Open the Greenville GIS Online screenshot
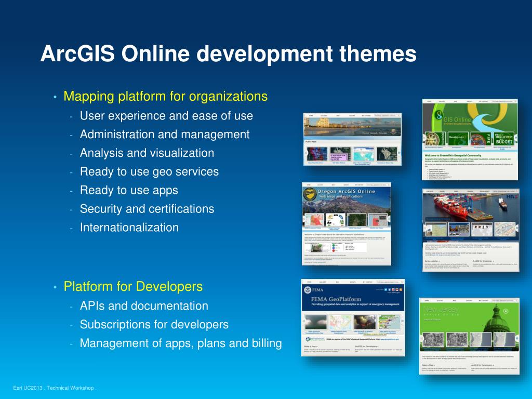The width and height of the screenshot is (532, 399). (470, 139)
